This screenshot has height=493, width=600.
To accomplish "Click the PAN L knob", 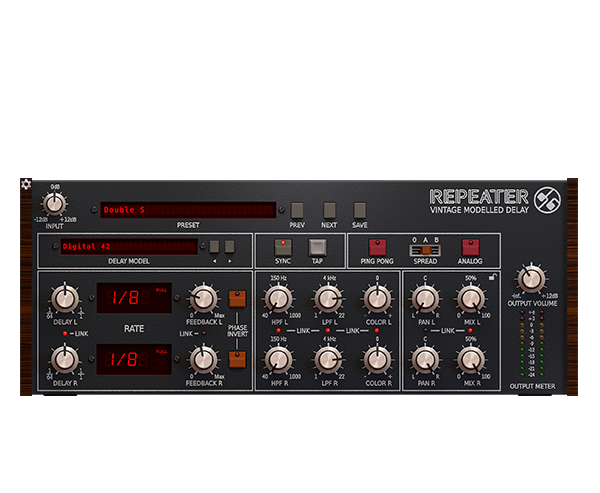I will click(425, 299).
